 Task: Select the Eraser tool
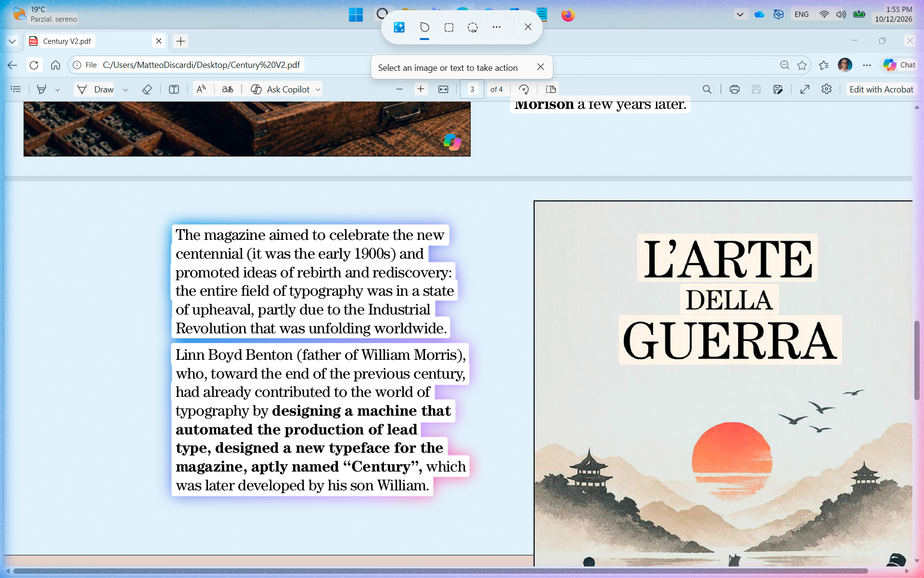tap(147, 89)
